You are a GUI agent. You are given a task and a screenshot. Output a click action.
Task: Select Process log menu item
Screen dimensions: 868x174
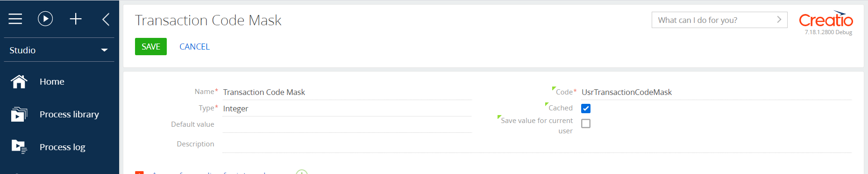[63, 147]
